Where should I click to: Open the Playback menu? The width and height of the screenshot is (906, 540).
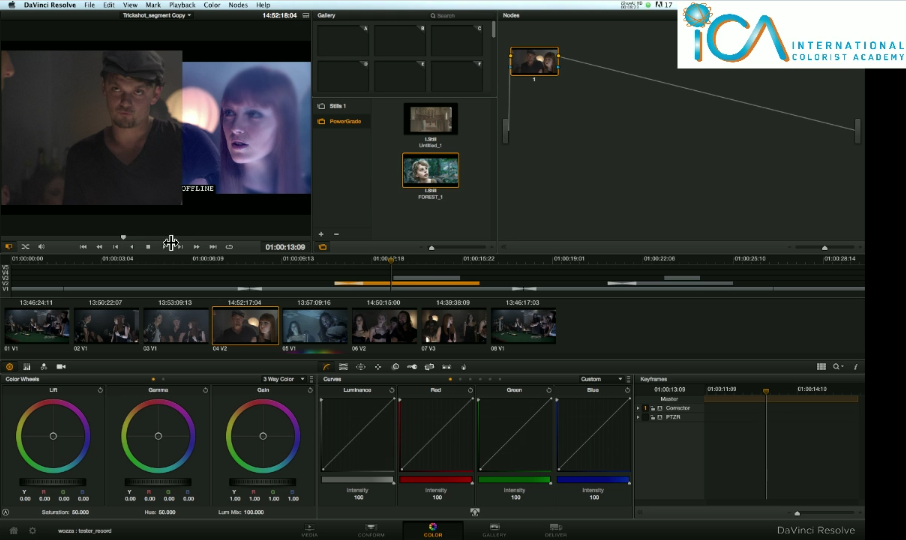(182, 5)
